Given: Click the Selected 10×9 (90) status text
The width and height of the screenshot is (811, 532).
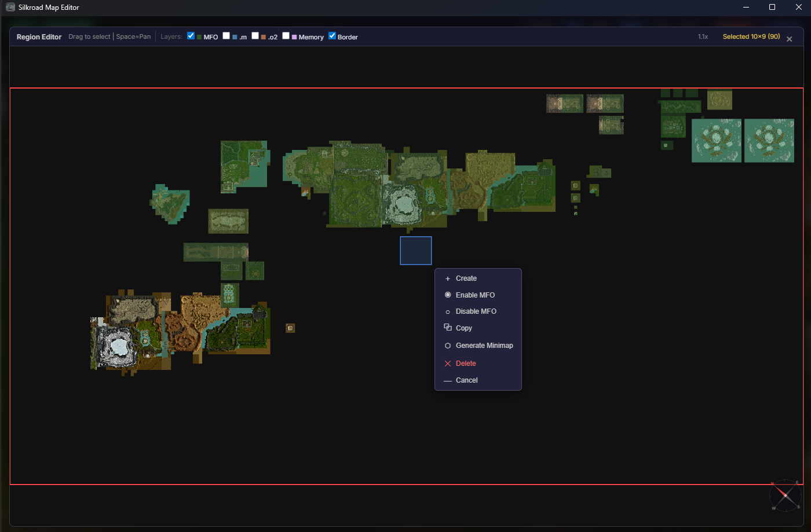Looking at the screenshot, I should [x=751, y=36].
